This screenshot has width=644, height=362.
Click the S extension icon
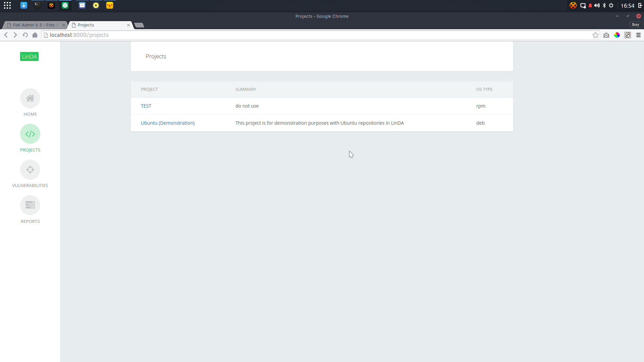click(628, 35)
